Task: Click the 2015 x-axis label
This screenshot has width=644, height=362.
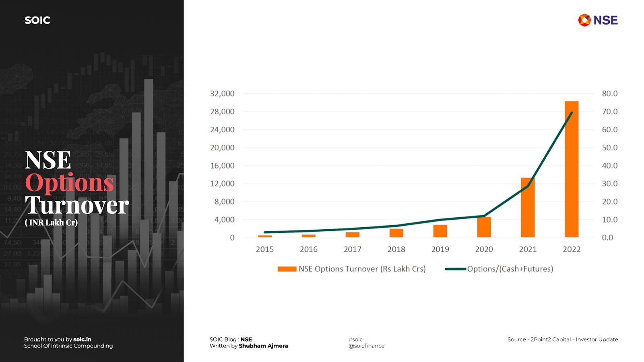Action: pos(264,249)
